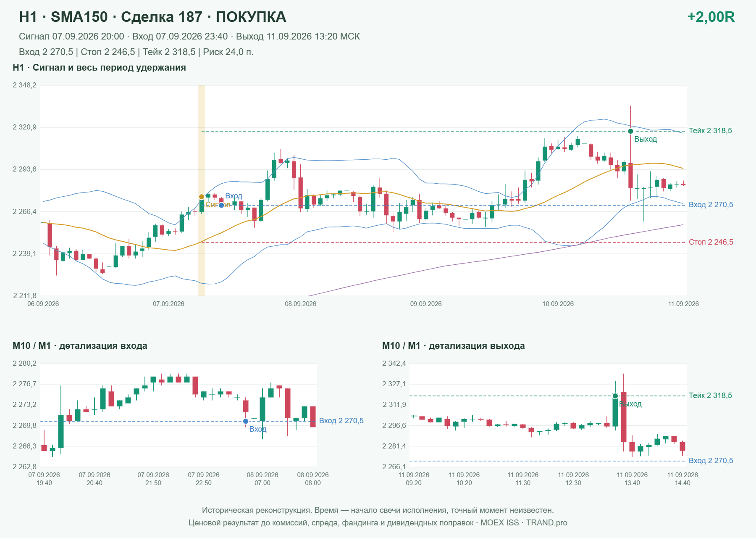The width and height of the screenshot is (756, 538).
Task: Click the "Выход" label on the H1 chart
Action: [646, 139]
